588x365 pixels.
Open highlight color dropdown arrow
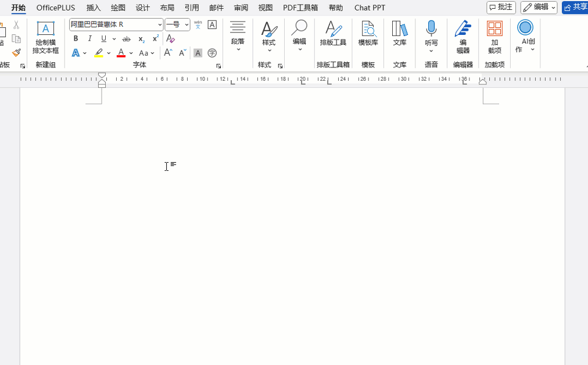coord(109,53)
